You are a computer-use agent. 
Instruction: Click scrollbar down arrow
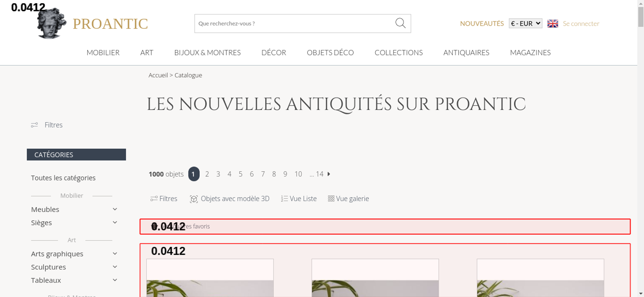coord(640,293)
